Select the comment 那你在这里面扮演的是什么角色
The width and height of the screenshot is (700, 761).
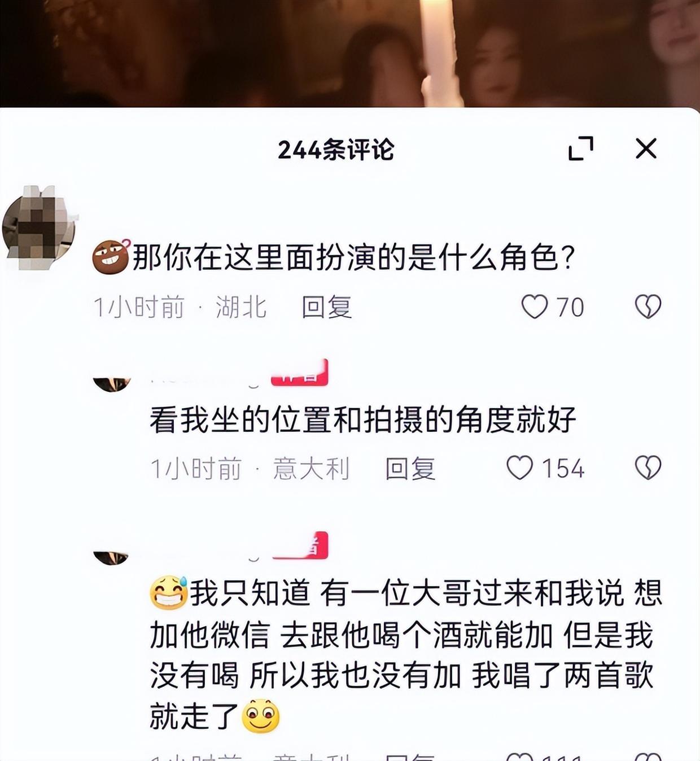(353, 258)
